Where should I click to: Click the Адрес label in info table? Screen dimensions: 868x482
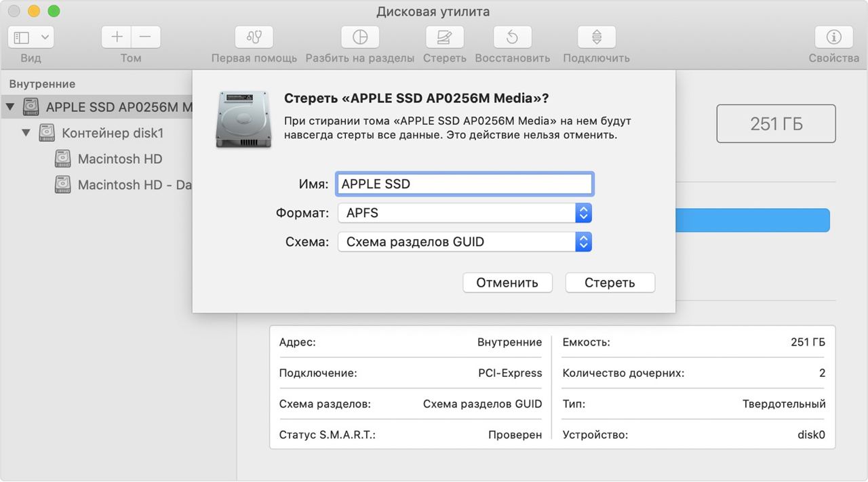tap(297, 342)
